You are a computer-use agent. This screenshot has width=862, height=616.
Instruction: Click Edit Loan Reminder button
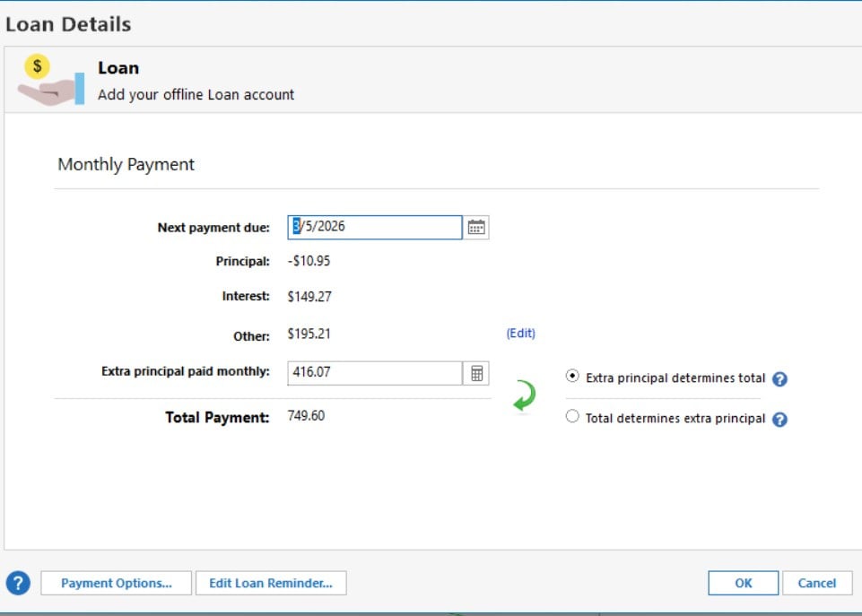(271, 583)
